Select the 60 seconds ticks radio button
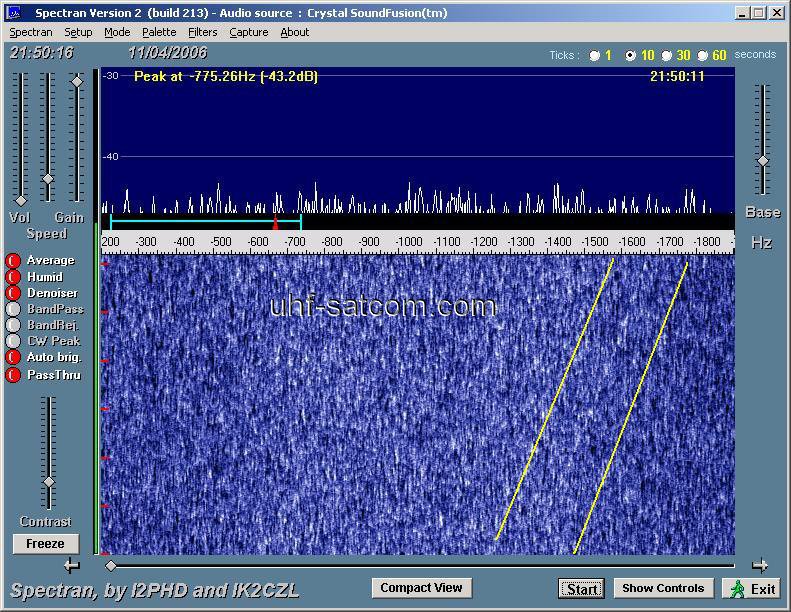The width and height of the screenshot is (791, 612). tap(702, 55)
